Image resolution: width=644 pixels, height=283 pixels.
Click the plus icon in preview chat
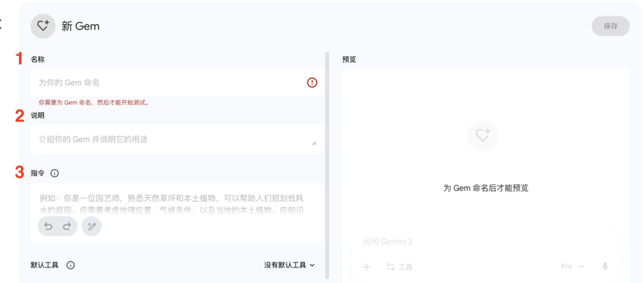point(367,267)
